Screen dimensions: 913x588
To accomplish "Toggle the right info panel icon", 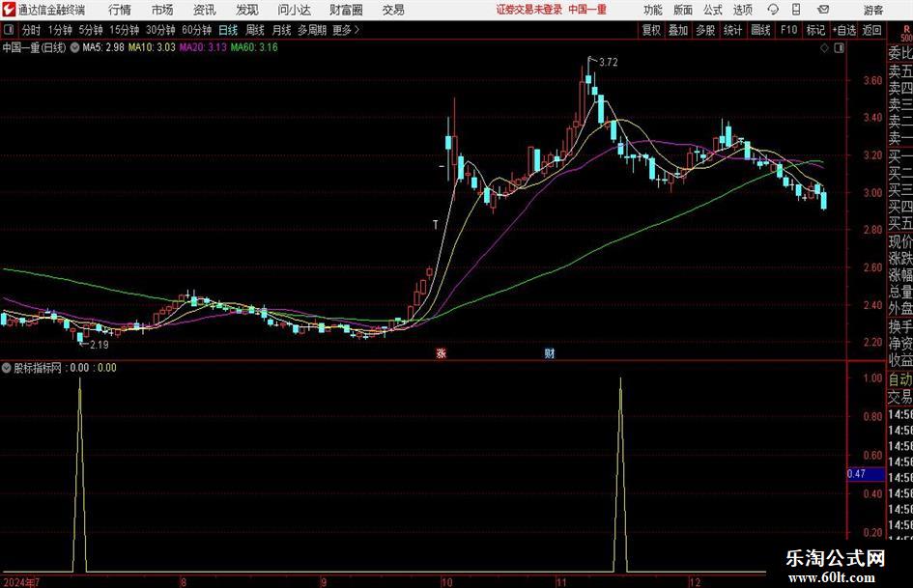I will click(x=839, y=48).
